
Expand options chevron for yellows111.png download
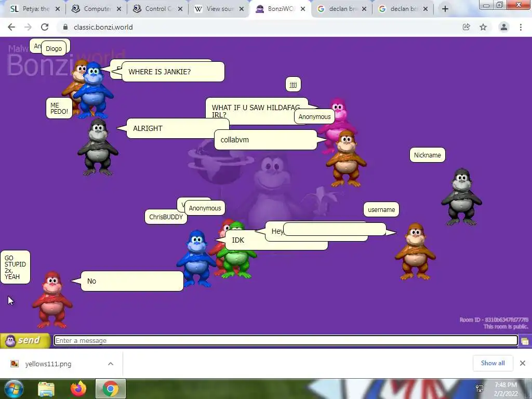coord(111,364)
